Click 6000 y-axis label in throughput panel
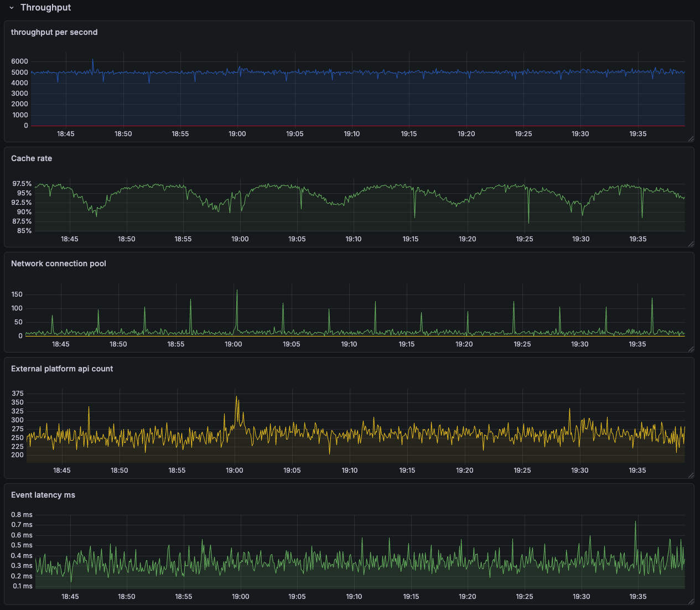This screenshot has width=700, height=610. [x=19, y=61]
